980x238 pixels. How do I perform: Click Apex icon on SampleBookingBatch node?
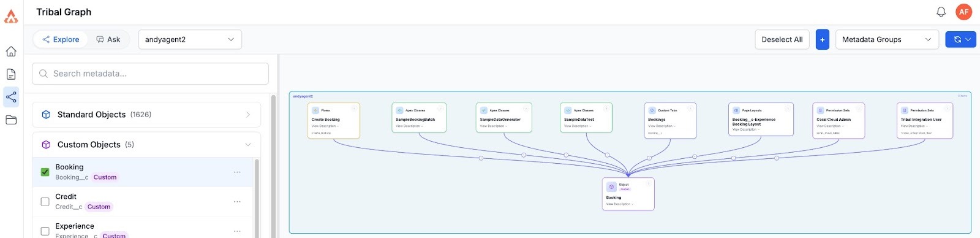400,110
